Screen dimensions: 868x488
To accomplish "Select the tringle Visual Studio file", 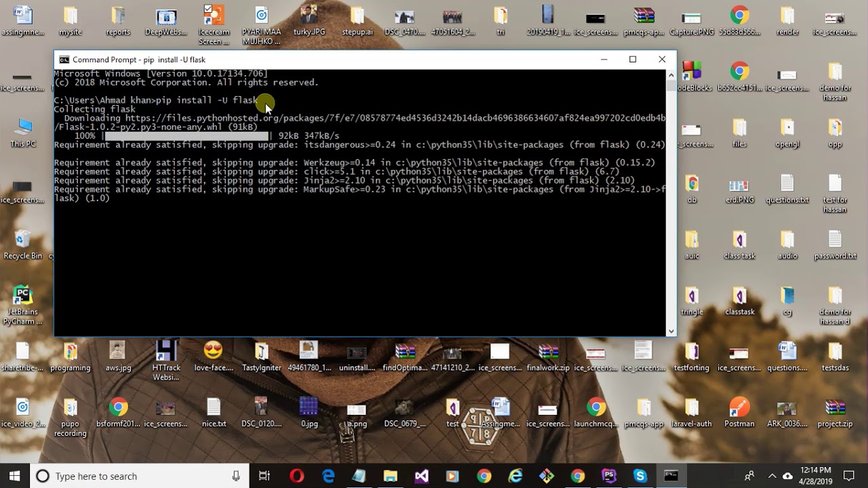I will point(691,302).
